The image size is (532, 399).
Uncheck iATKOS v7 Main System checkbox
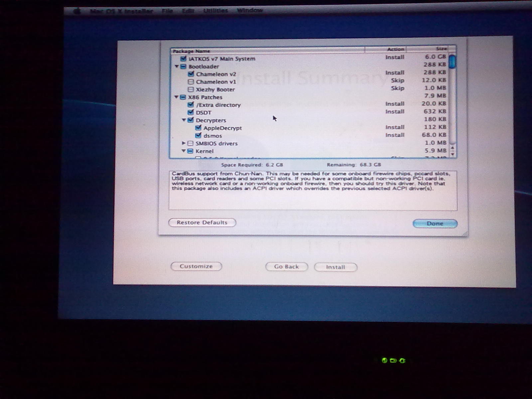(183, 59)
